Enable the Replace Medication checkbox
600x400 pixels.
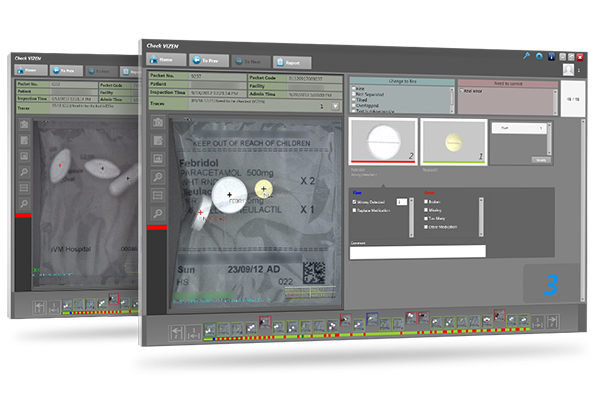coord(355,210)
